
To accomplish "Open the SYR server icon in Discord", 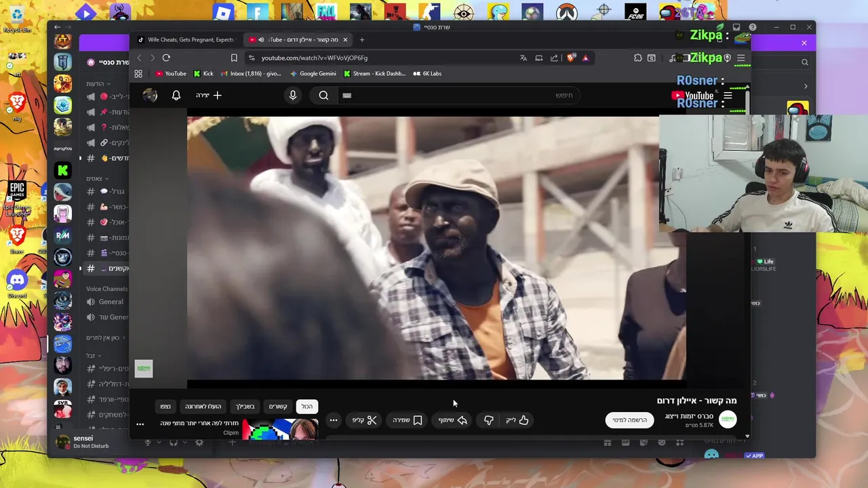I will click(x=63, y=409).
